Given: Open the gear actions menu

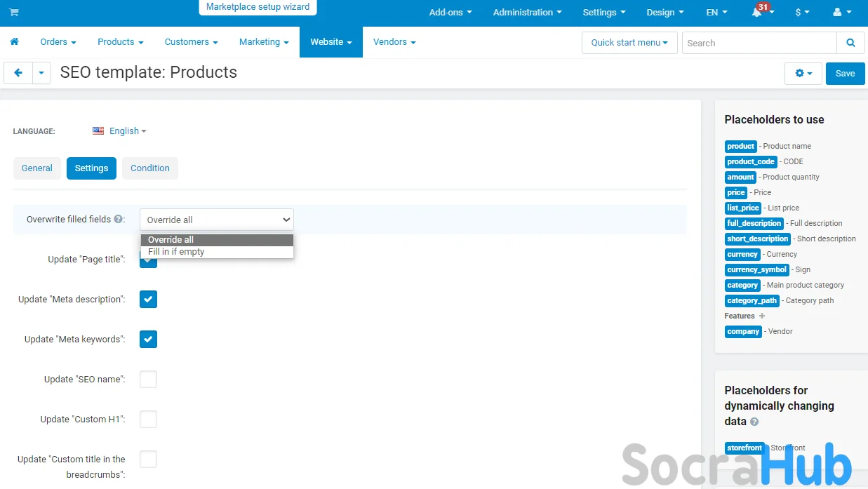Looking at the screenshot, I should point(803,73).
